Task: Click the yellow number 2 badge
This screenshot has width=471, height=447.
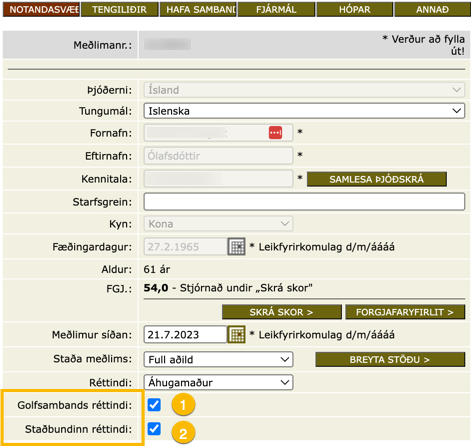Action: click(183, 433)
